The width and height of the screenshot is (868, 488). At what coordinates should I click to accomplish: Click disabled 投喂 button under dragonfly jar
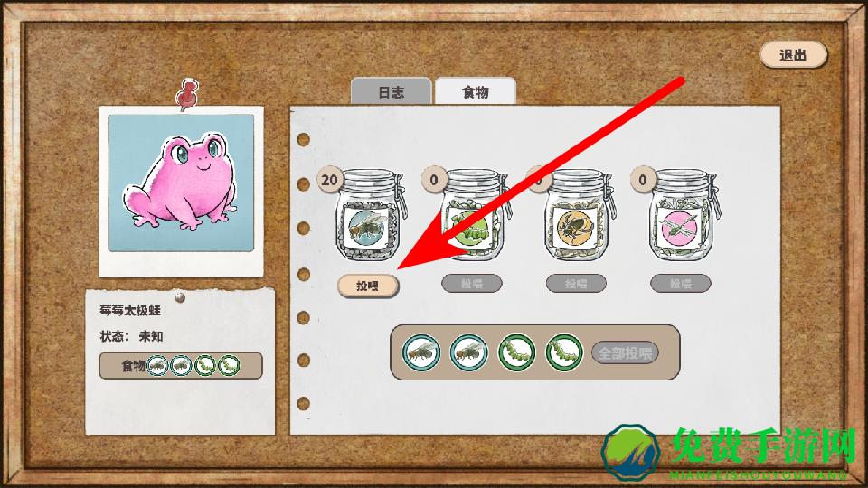(680, 284)
